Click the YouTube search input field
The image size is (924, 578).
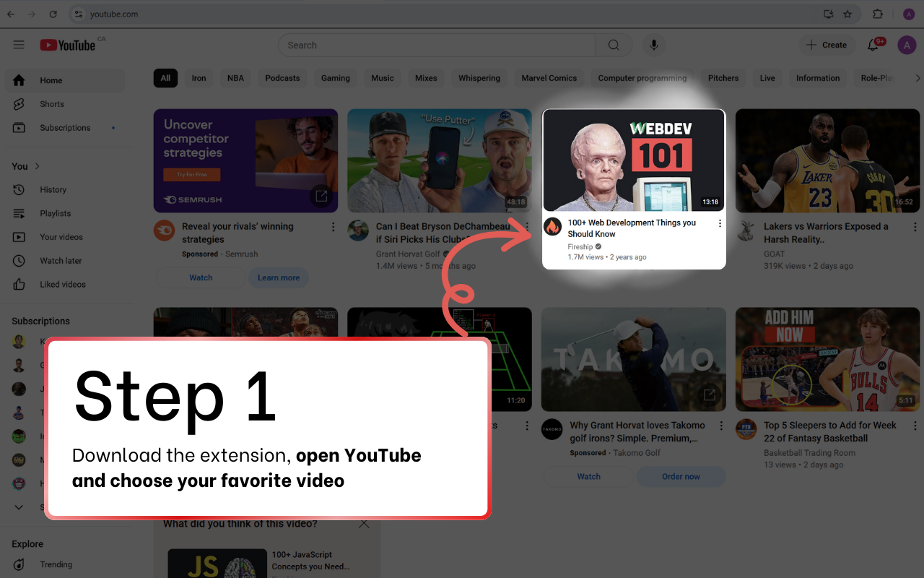click(x=437, y=45)
